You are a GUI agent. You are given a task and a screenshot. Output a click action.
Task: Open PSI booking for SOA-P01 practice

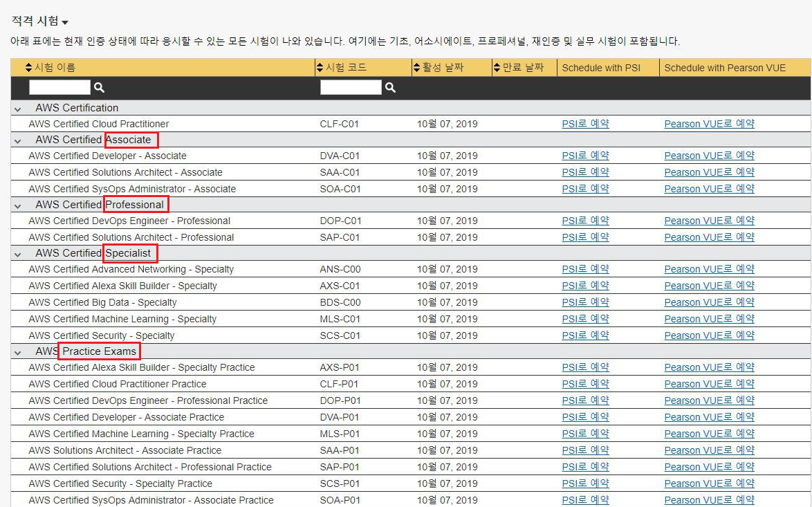(x=585, y=500)
